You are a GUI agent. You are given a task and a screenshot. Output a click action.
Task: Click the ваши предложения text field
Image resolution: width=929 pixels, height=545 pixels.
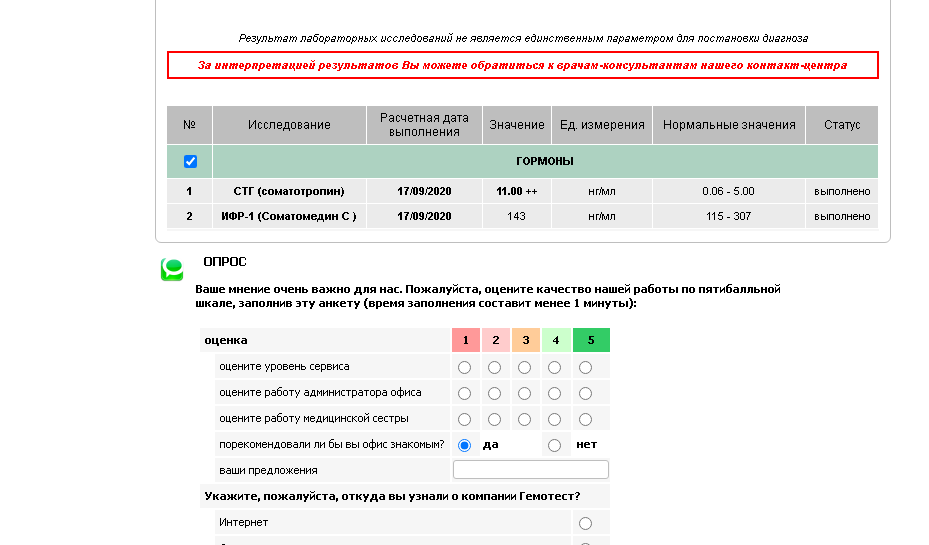click(530, 470)
